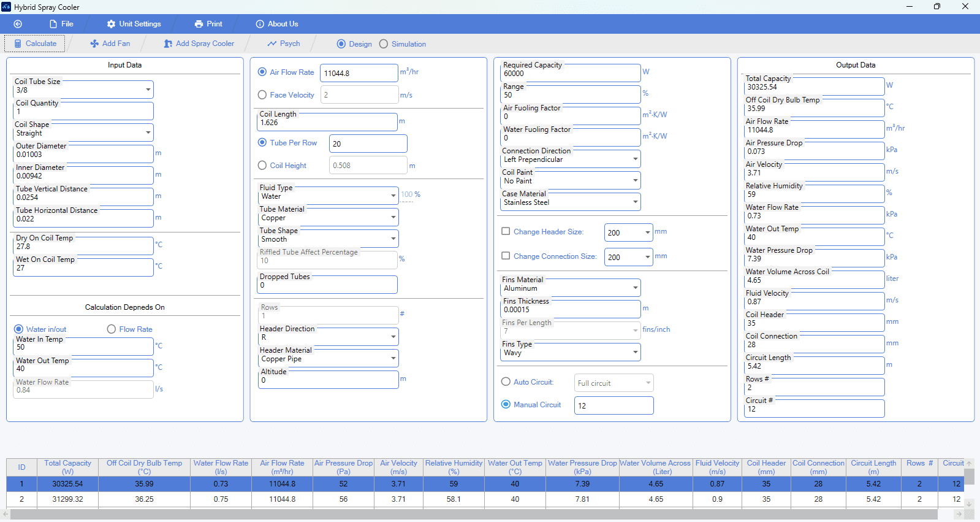Select results row with capacity 30325.54
The width and height of the screenshot is (980, 522).
(485, 484)
